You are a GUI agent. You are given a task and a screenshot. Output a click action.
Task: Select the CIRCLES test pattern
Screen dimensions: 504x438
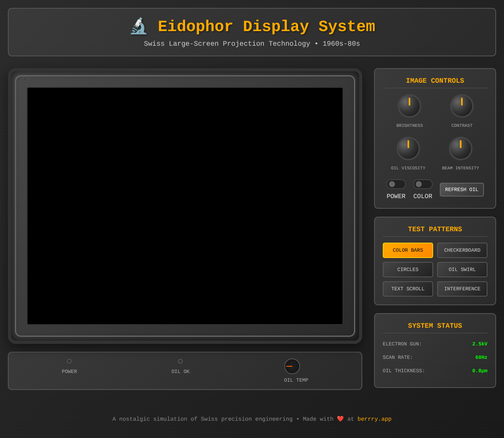pyautogui.click(x=408, y=269)
